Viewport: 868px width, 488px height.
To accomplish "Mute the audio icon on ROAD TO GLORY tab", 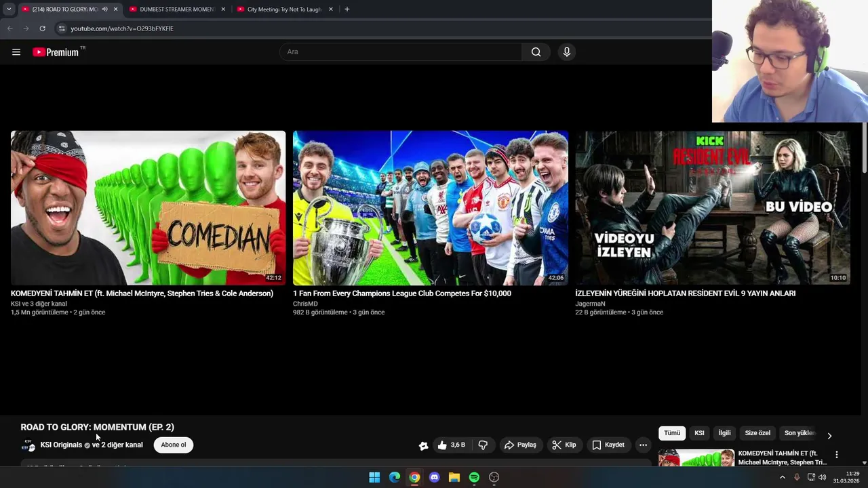I will point(104,9).
